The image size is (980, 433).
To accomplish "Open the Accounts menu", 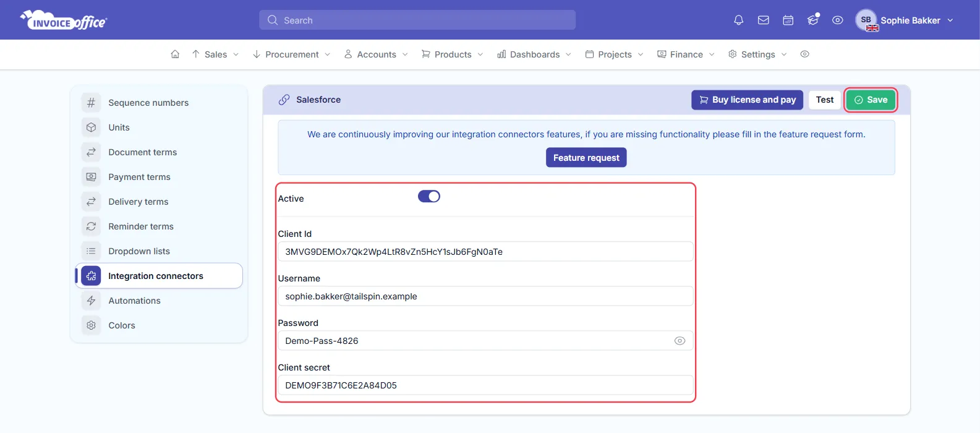I will pyautogui.click(x=376, y=54).
